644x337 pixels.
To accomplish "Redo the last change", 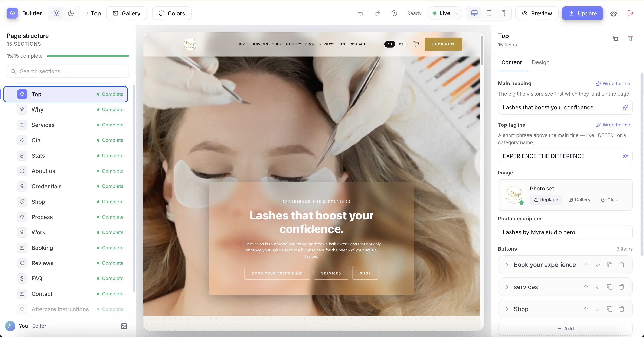I will (x=377, y=13).
